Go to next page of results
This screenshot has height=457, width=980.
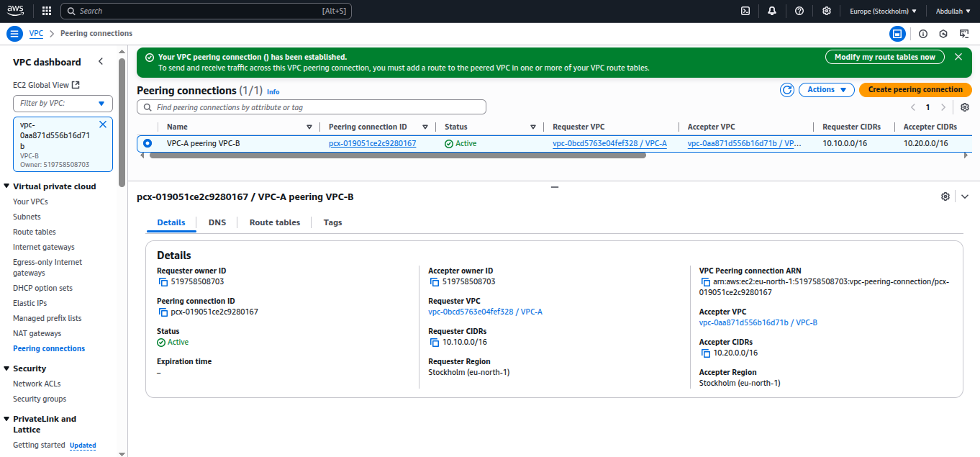click(943, 107)
